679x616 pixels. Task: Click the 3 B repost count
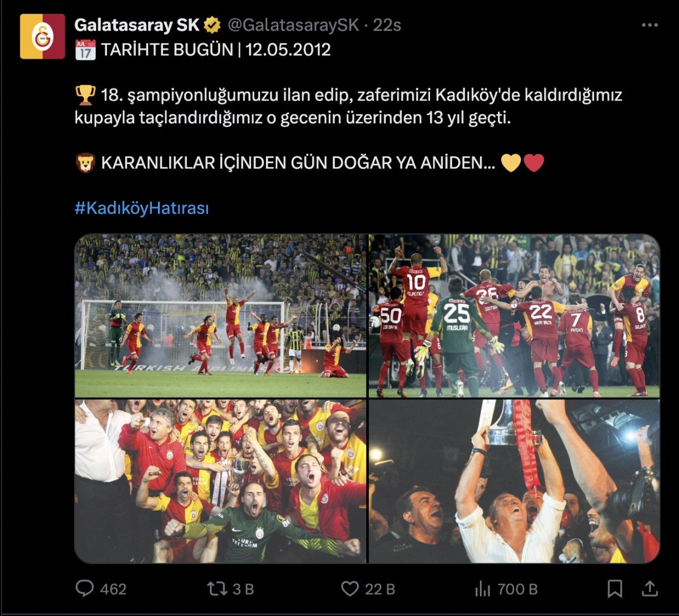[243, 589]
